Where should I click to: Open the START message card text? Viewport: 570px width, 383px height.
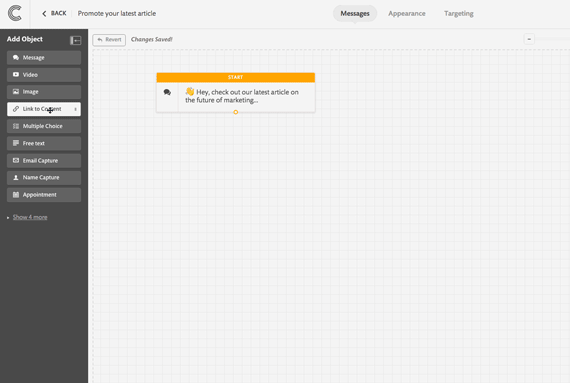tap(242, 96)
